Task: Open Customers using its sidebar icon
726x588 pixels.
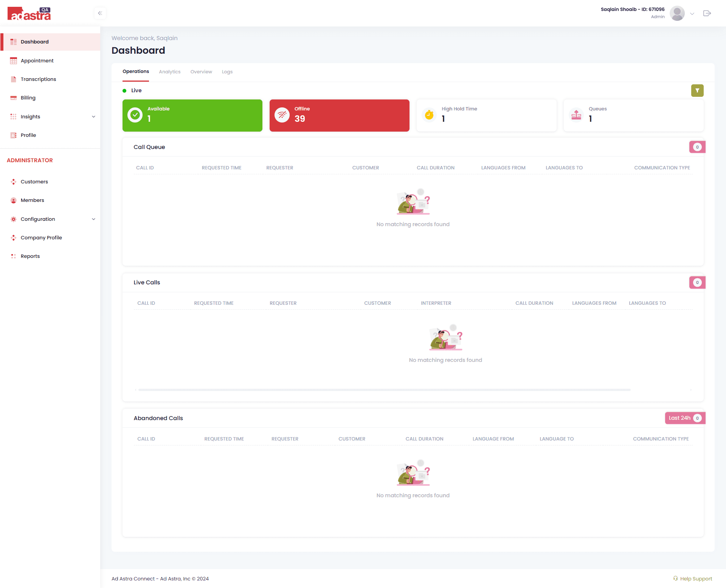Action: (14, 182)
